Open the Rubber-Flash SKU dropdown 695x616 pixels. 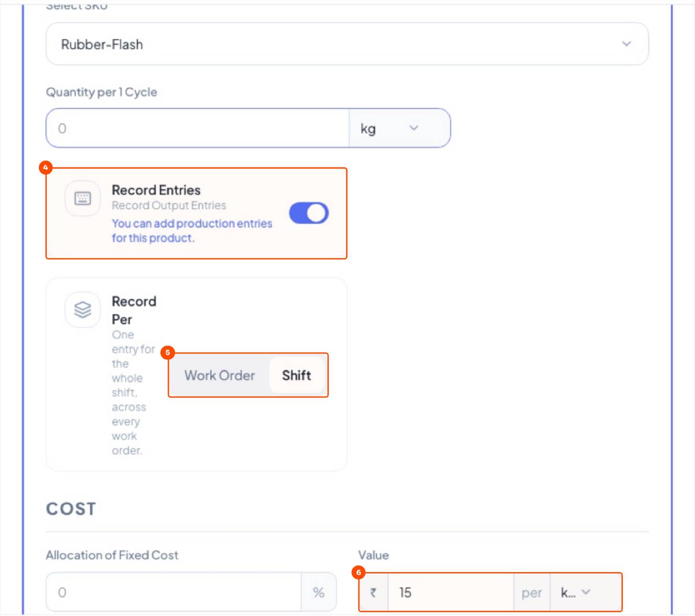click(347, 44)
